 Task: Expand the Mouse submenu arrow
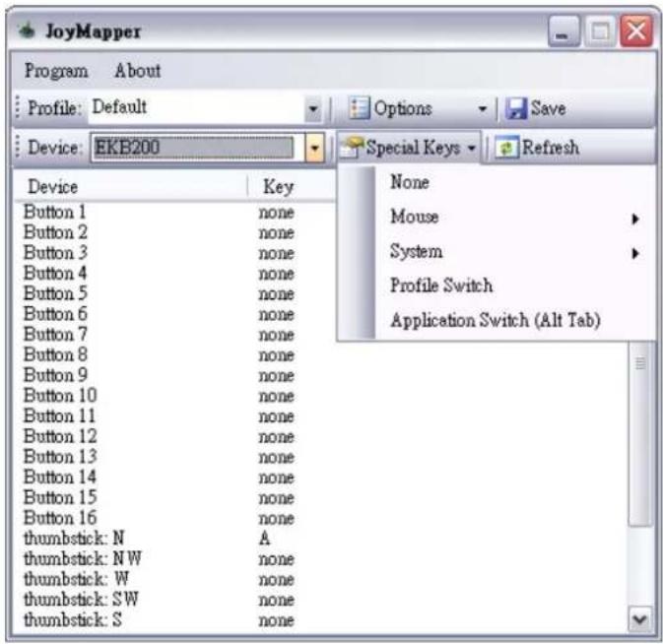[635, 219]
